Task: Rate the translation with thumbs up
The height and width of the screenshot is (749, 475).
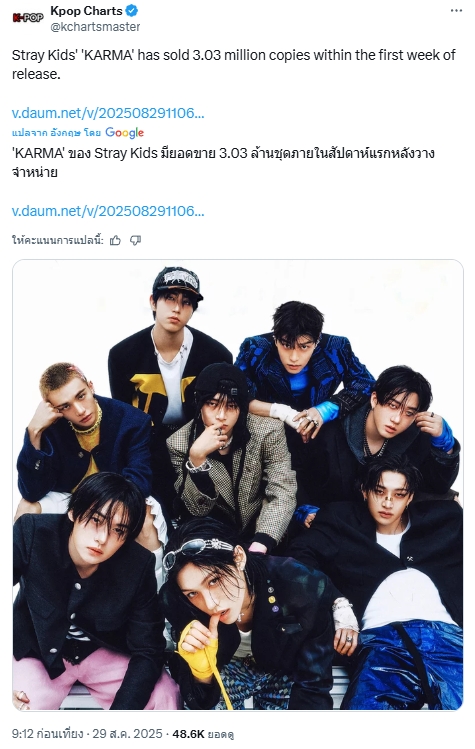Action: (115, 240)
